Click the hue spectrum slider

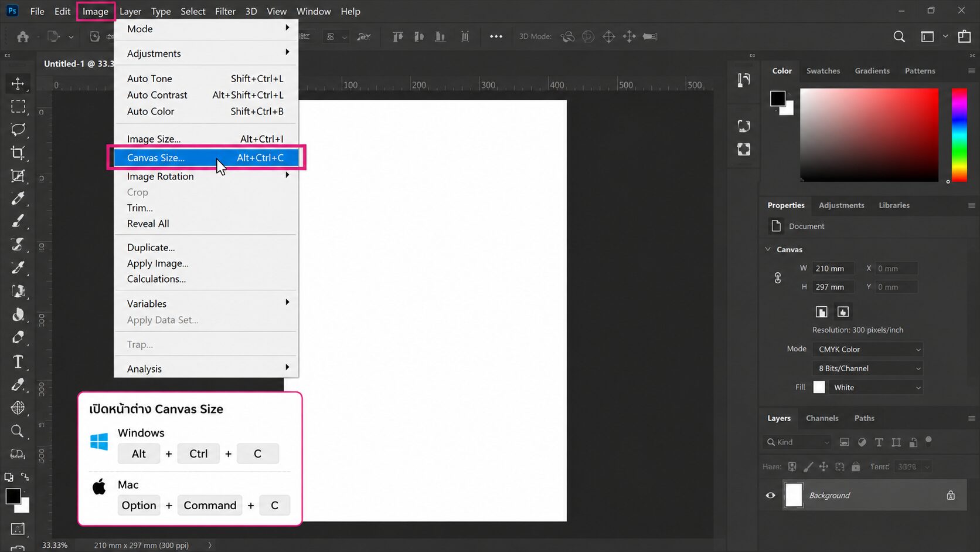(x=959, y=135)
